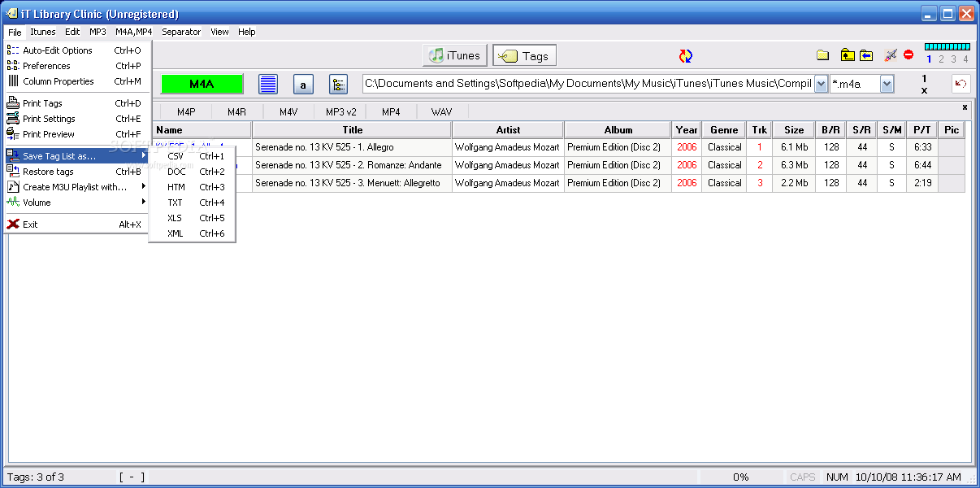Close the tag panel with small x
Image resolution: width=980 pixels, height=488 pixels.
[965, 107]
